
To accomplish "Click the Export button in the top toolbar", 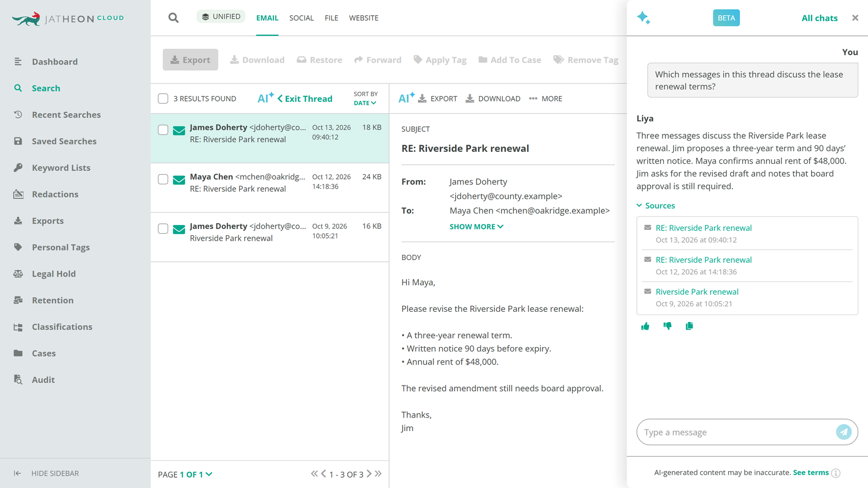I will click(x=190, y=60).
